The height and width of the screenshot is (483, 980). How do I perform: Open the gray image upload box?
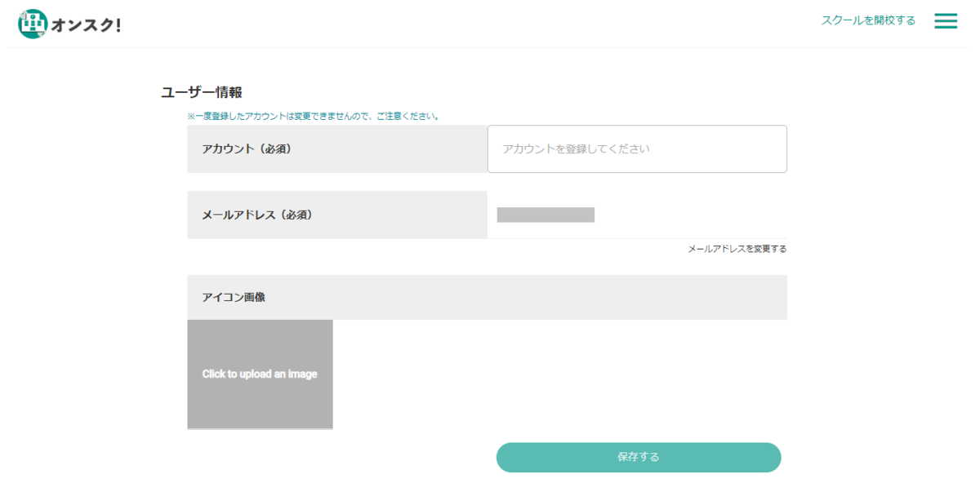click(260, 374)
